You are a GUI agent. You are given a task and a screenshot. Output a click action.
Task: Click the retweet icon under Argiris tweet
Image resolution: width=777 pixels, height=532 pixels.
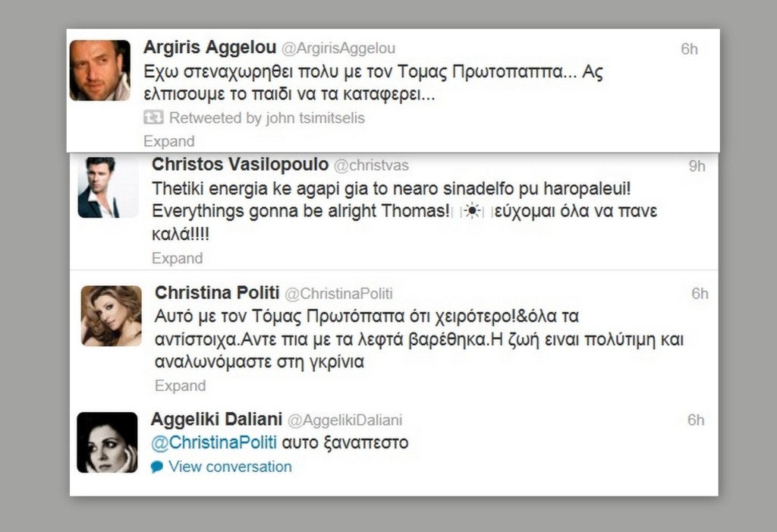(153, 118)
